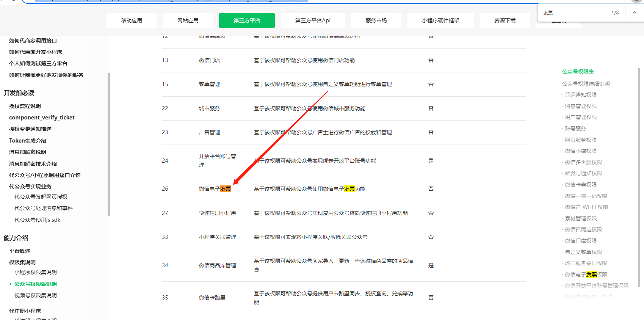Open 视频号权限集说明 sub-item
Screen dimensions: 644x320
(36, 295)
